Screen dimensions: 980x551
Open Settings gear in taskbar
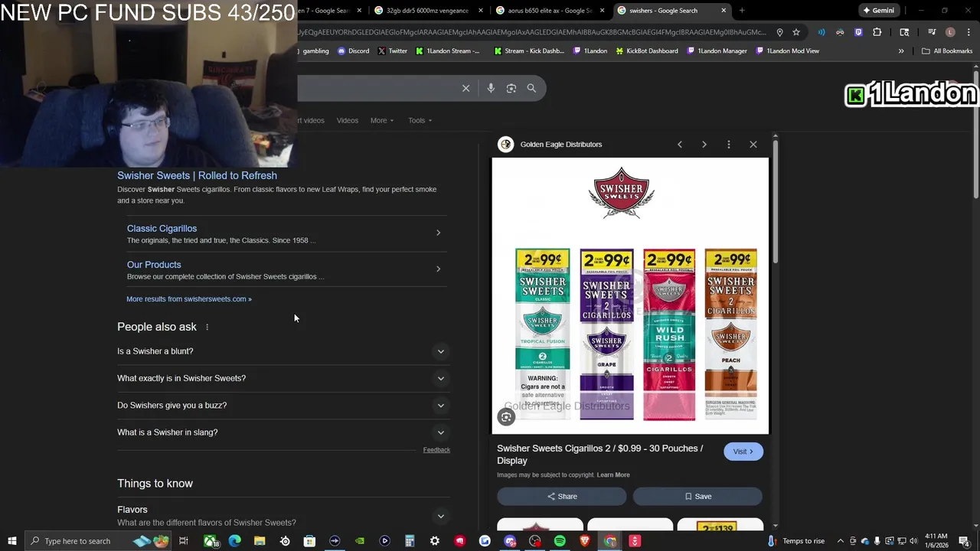(x=435, y=541)
